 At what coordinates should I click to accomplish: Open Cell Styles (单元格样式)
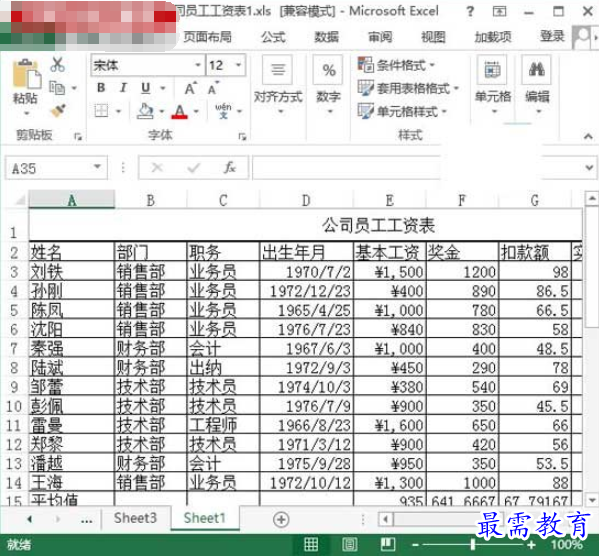[402, 111]
